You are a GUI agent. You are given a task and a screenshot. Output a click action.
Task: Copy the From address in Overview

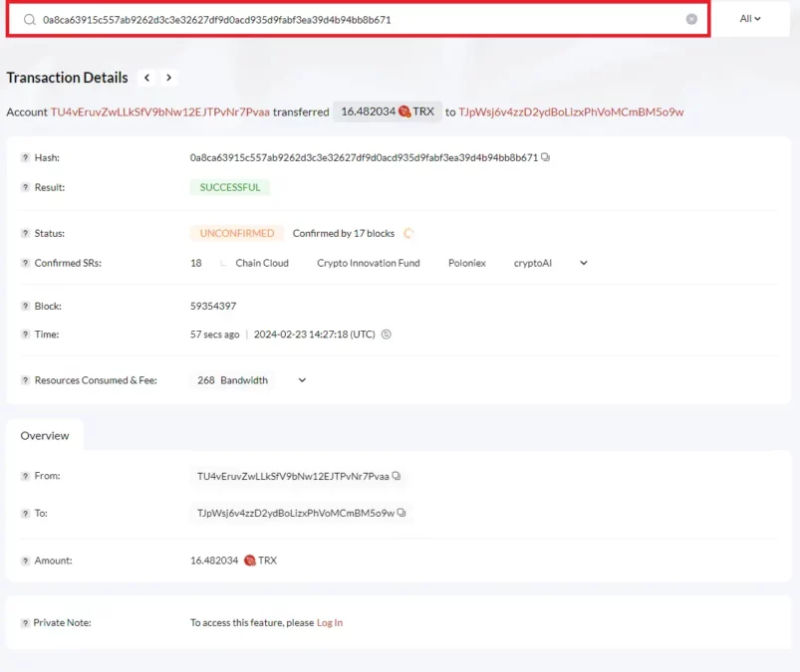tap(397, 476)
